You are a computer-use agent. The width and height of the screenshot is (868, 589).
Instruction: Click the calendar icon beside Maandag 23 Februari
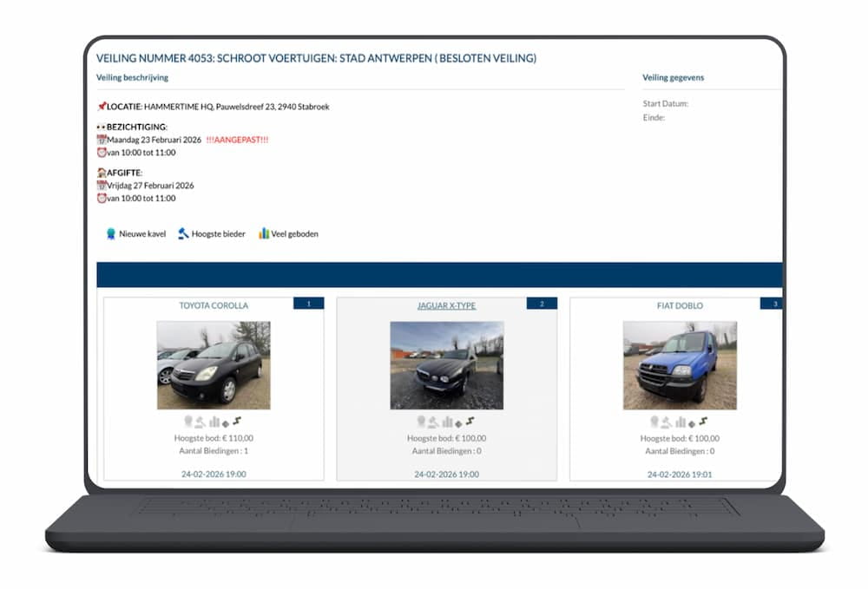[102, 140]
